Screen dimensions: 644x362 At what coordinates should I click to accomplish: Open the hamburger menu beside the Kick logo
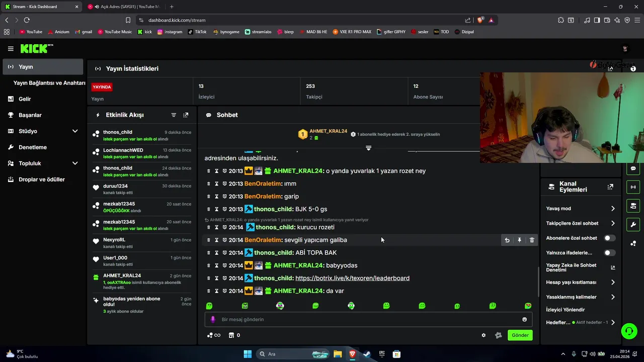11,49
